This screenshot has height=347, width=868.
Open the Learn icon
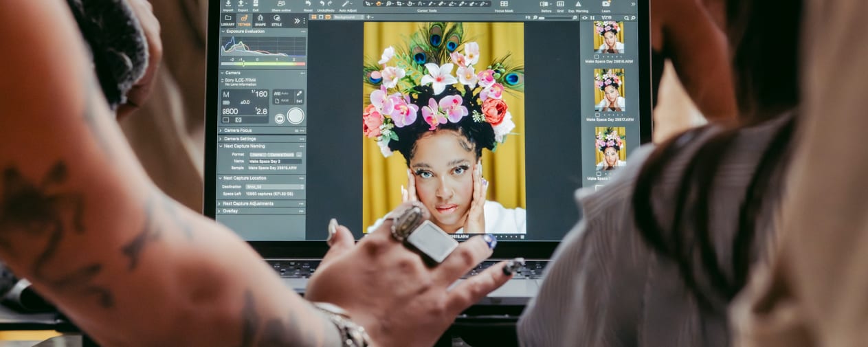[x=607, y=4]
